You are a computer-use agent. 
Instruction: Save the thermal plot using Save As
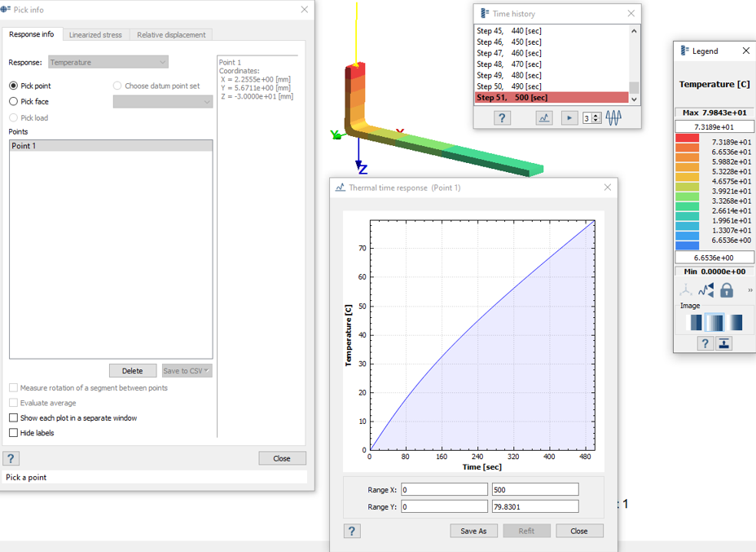point(473,530)
